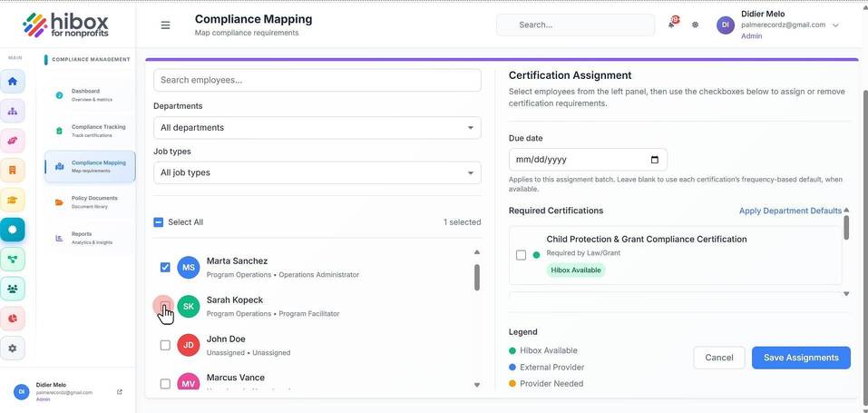Image resolution: width=868 pixels, height=413 pixels.
Task: Click the sign-out icon beside Didier Melo footer
Action: [120, 392]
